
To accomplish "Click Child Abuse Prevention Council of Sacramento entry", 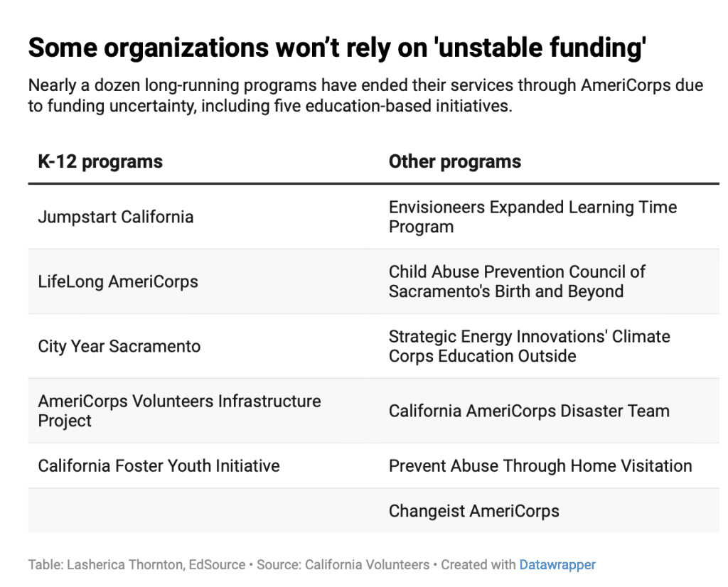I will point(517,281).
